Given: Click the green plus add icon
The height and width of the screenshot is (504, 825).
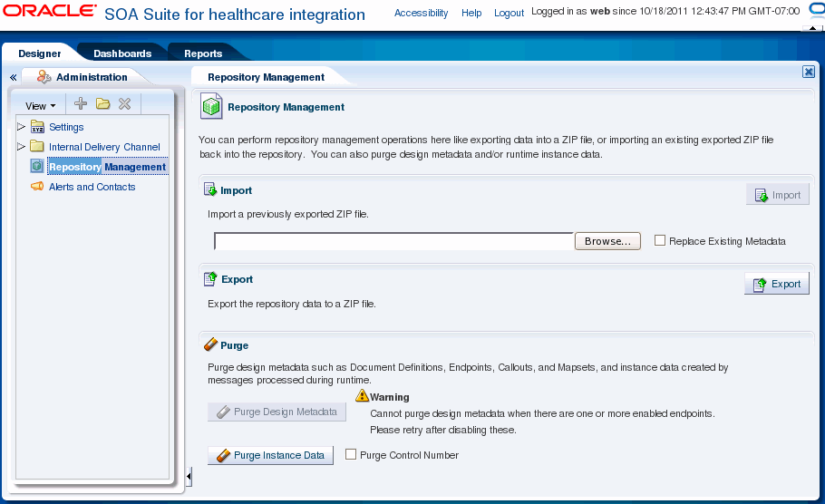Looking at the screenshot, I should pos(81,103).
